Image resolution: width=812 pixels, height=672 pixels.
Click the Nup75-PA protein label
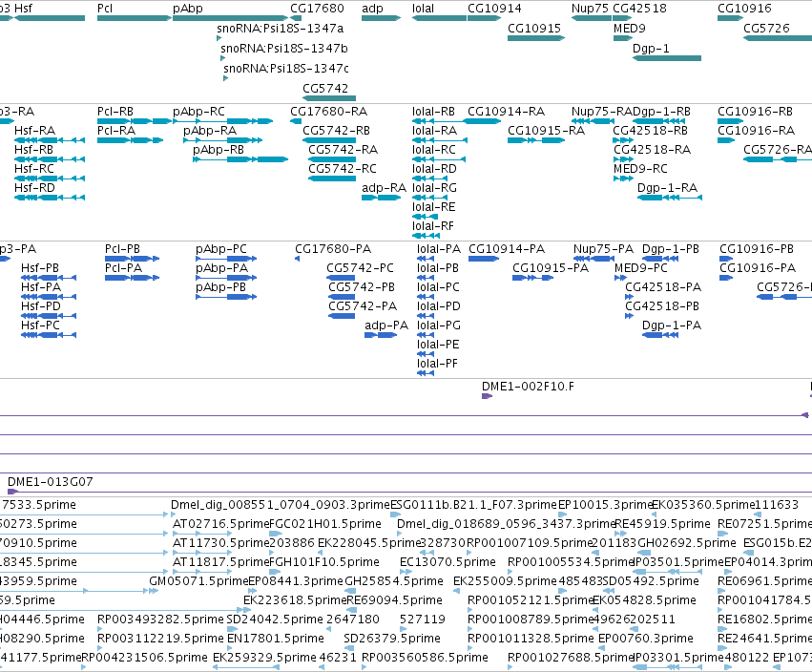[x=603, y=249]
